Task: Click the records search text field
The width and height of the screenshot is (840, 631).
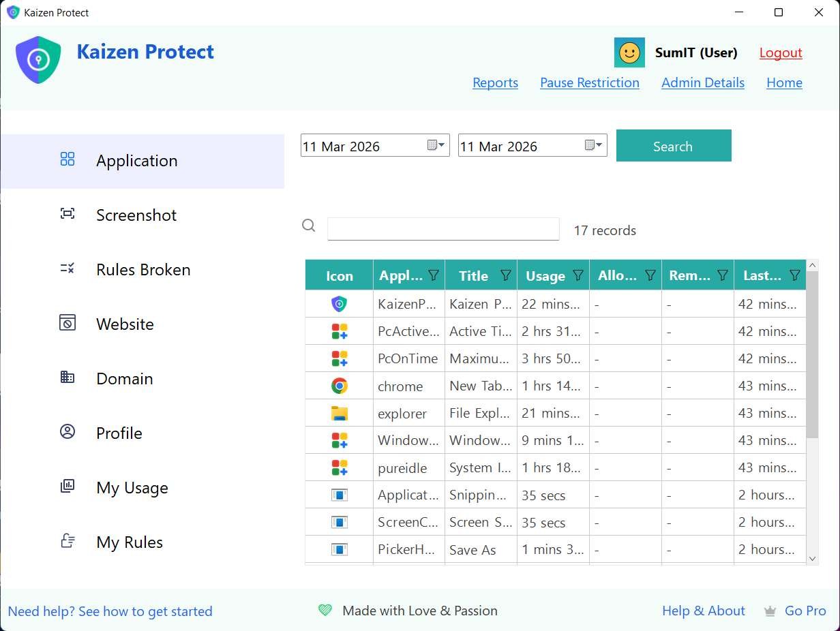Action: tap(443, 229)
